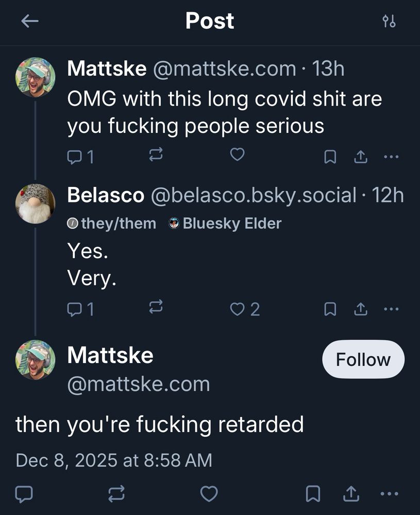
Task: Bookmark the main post
Action: coord(312,494)
